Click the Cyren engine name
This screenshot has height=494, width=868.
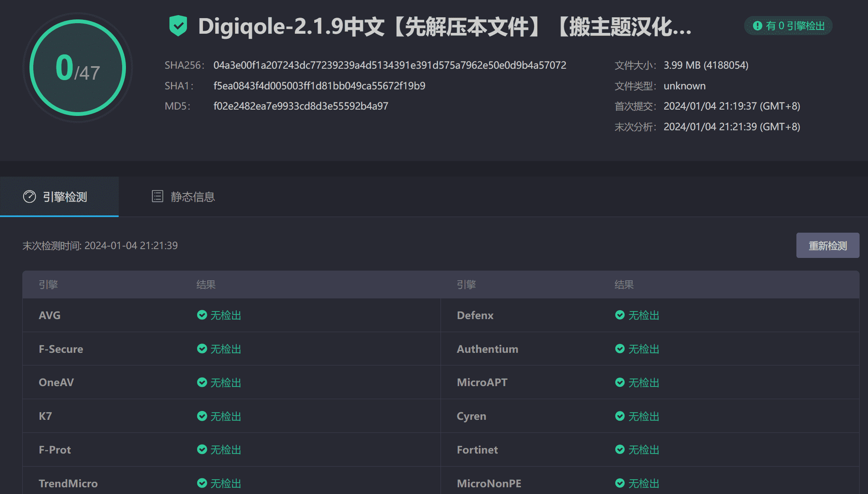(x=472, y=416)
